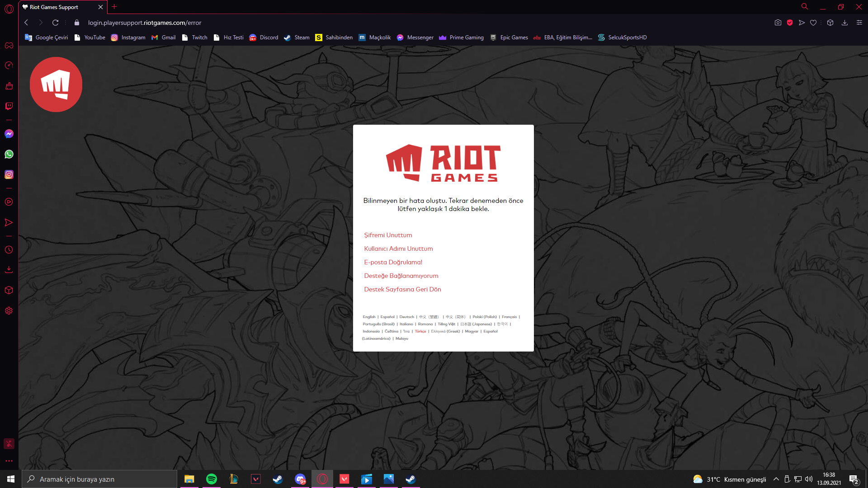Image resolution: width=868 pixels, height=488 pixels.
Task: Open Messenger from the Opera sidebar
Action: click(x=9, y=134)
